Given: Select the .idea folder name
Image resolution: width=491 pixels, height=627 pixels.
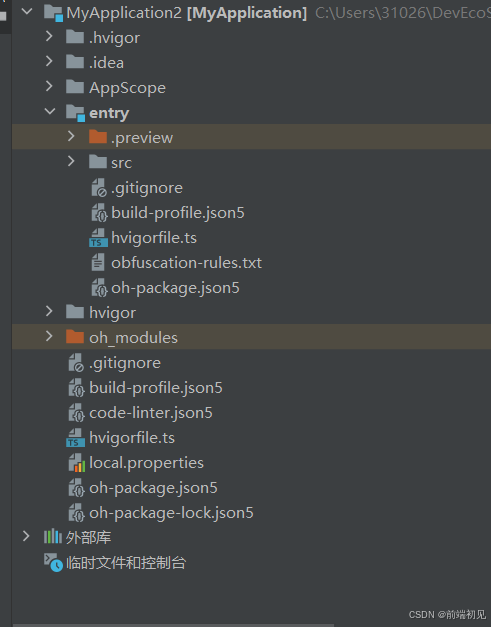Looking at the screenshot, I should (x=106, y=63).
